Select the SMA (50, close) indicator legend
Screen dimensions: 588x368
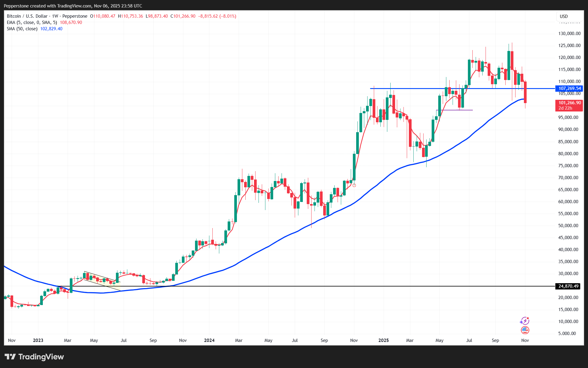coord(22,29)
